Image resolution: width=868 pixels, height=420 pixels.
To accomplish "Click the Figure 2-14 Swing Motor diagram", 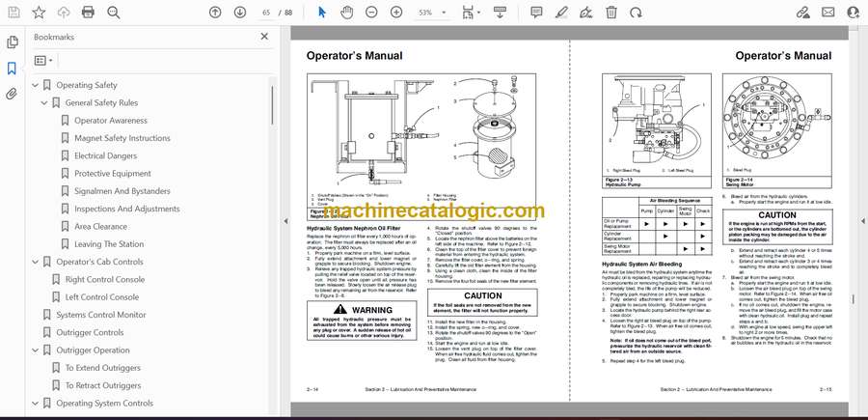I will point(776,126).
